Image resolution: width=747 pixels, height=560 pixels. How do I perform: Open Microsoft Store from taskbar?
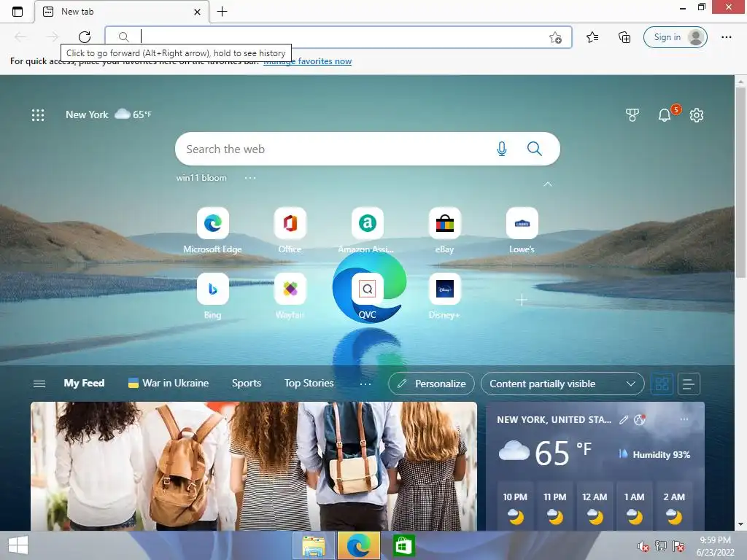click(x=403, y=545)
